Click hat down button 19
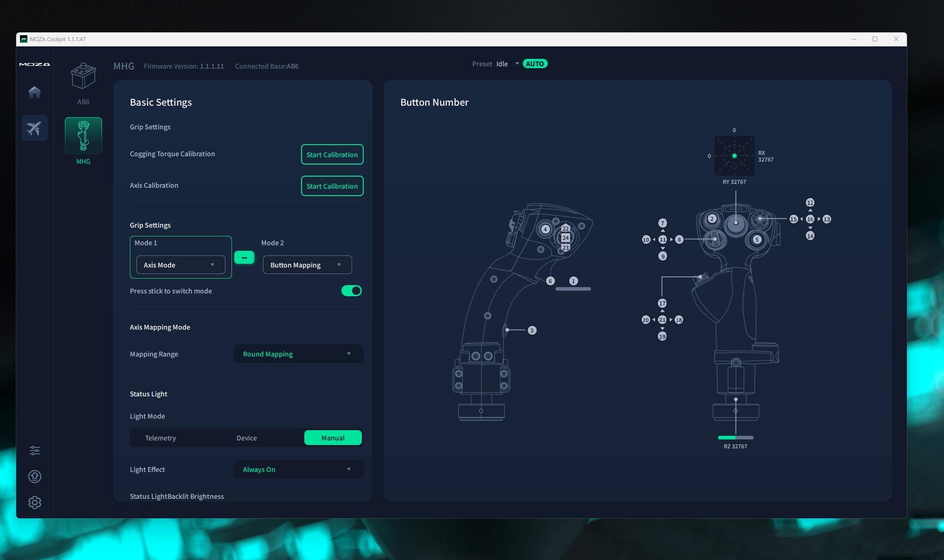This screenshot has width=944, height=560. click(662, 337)
